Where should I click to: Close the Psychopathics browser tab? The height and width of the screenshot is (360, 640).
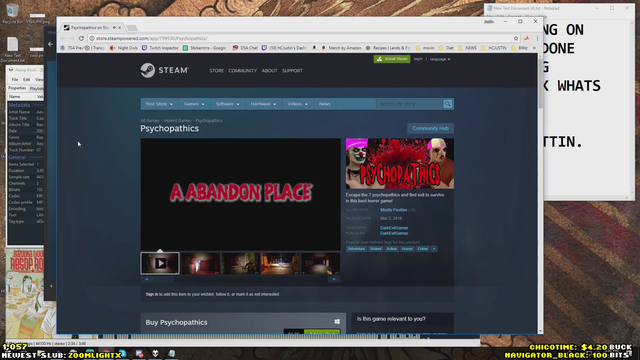click(120, 28)
